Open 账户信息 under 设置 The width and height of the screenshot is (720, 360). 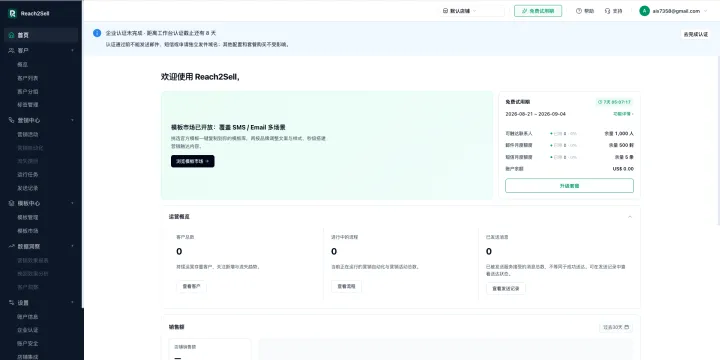point(28,317)
